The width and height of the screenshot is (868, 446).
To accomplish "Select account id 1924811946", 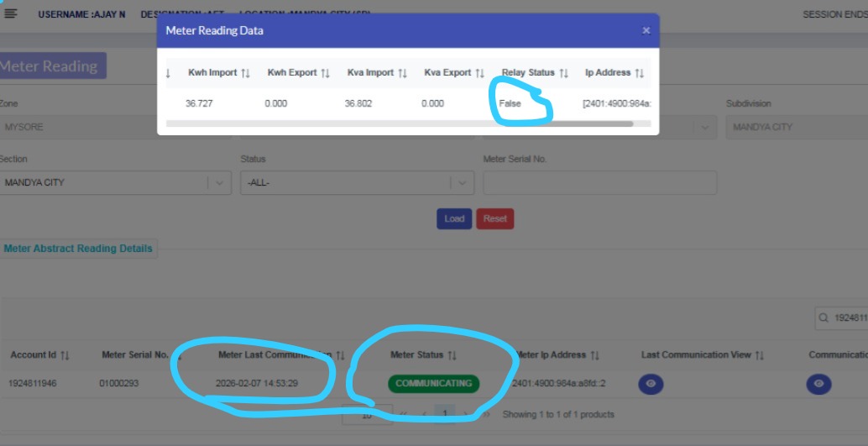I will [32, 383].
